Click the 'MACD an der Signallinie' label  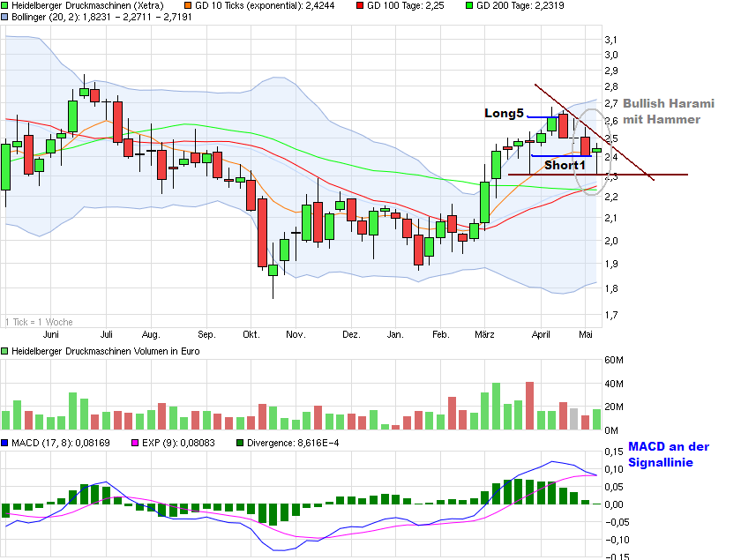[670, 453]
